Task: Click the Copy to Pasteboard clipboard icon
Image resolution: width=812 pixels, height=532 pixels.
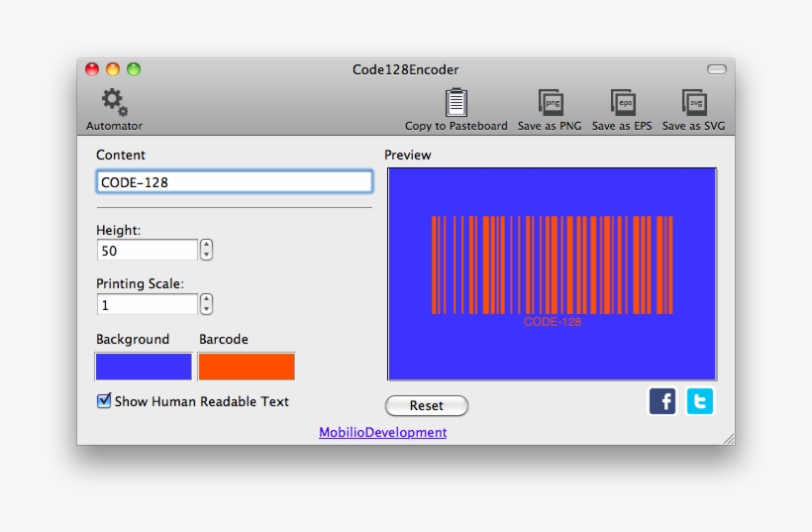Action: [456, 103]
